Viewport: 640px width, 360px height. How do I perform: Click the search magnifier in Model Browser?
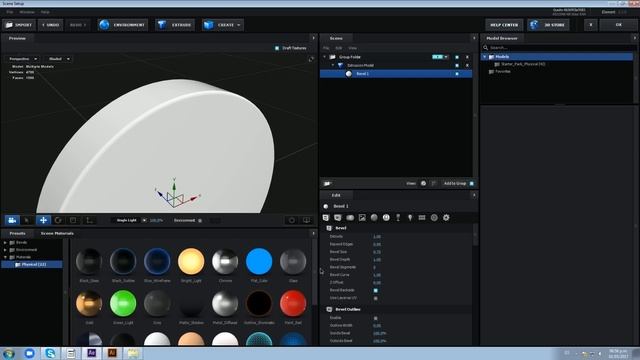(486, 48)
